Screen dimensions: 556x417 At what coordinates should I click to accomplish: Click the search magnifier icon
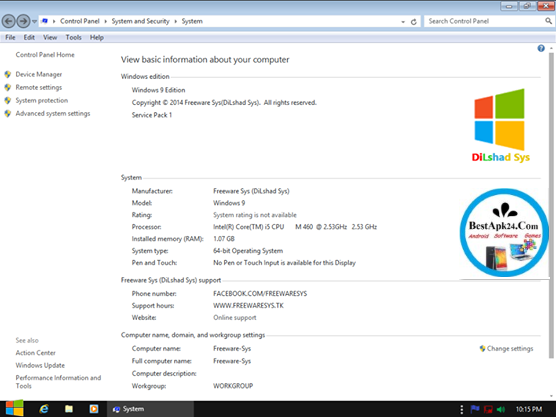pos(549,21)
